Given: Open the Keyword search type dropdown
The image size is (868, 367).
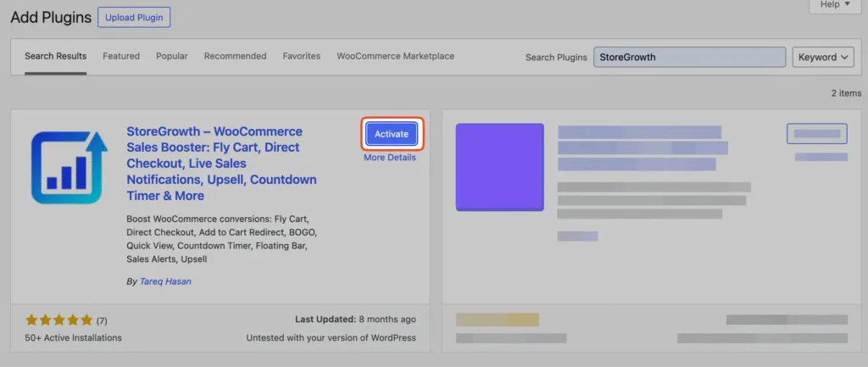Looking at the screenshot, I should 823,57.
